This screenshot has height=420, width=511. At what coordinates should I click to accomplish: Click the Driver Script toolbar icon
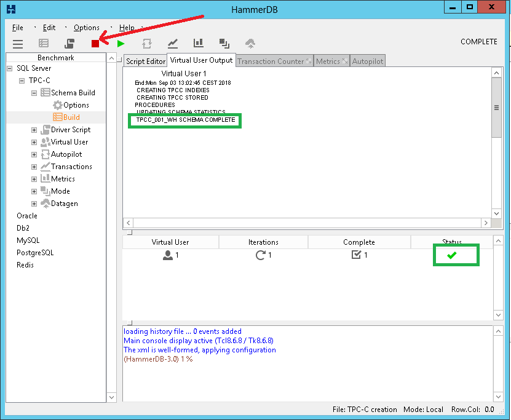point(69,43)
